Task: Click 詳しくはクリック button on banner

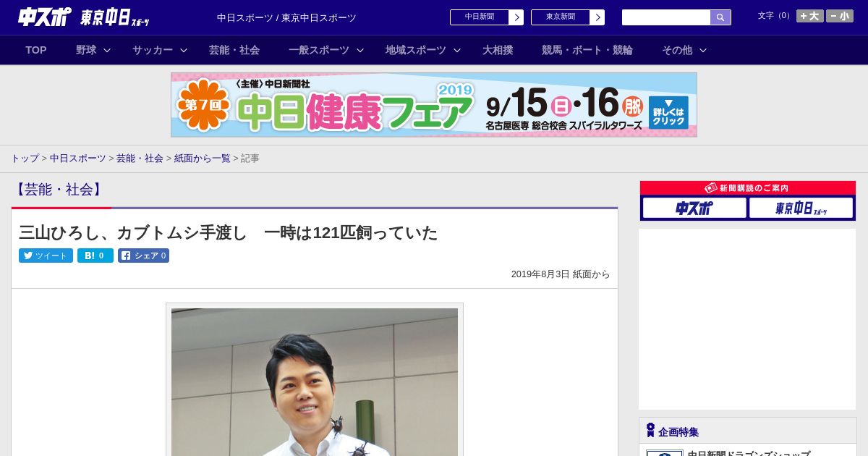Action: pyautogui.click(x=668, y=112)
